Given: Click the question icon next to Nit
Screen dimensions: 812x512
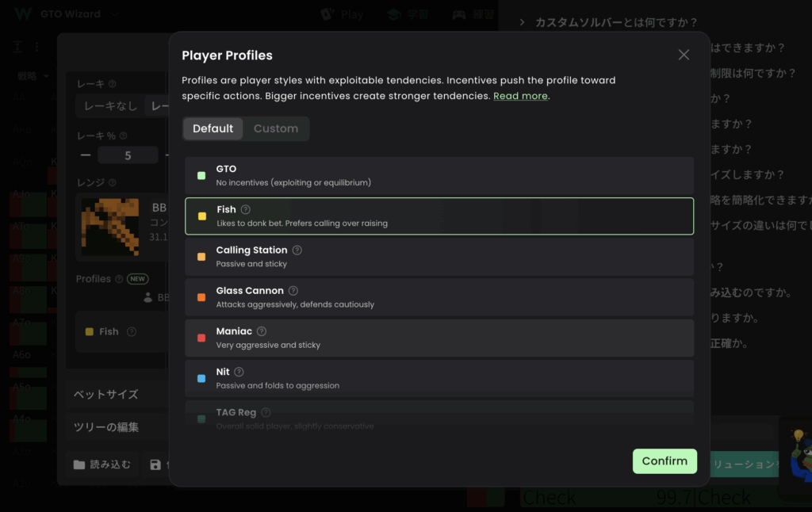Looking at the screenshot, I should (239, 372).
